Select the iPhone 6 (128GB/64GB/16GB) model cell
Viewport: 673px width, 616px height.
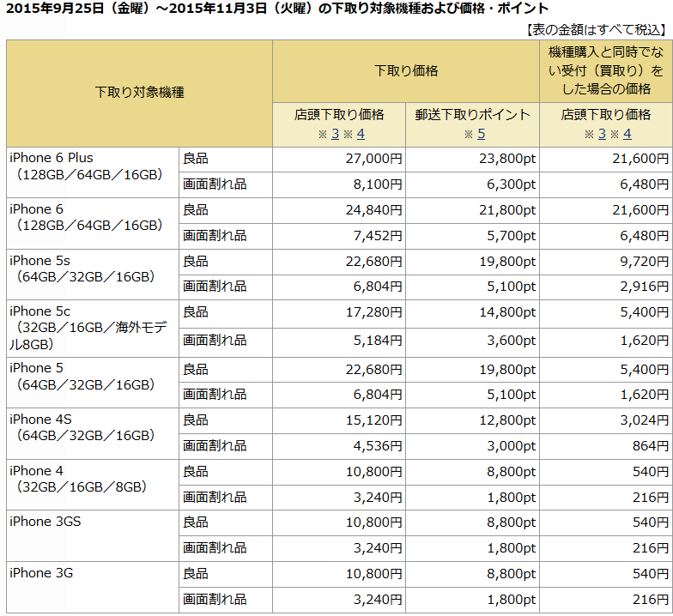coord(93,223)
